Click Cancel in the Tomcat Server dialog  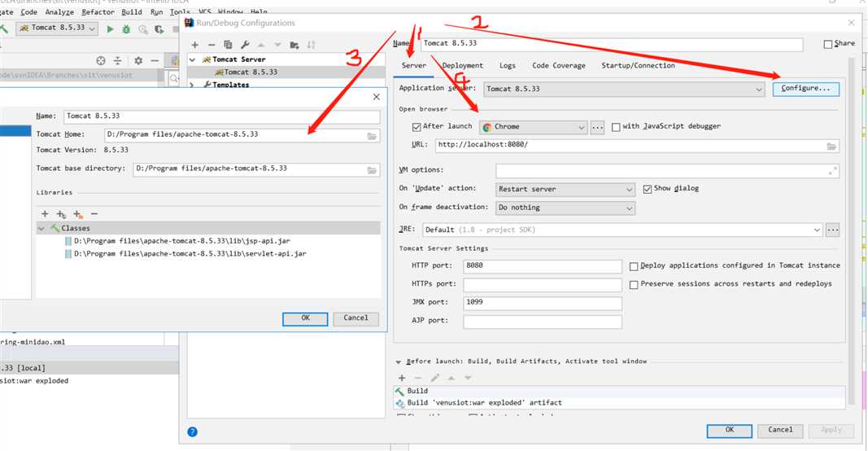click(356, 318)
